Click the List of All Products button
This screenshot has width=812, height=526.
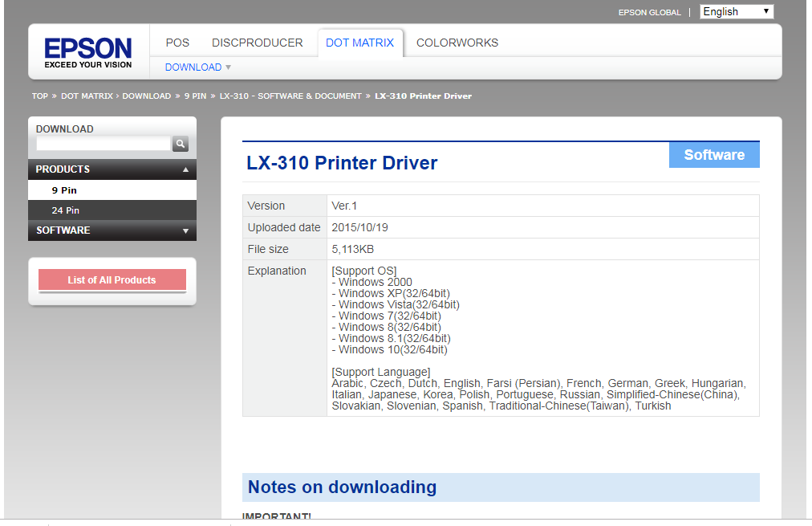[112, 279]
